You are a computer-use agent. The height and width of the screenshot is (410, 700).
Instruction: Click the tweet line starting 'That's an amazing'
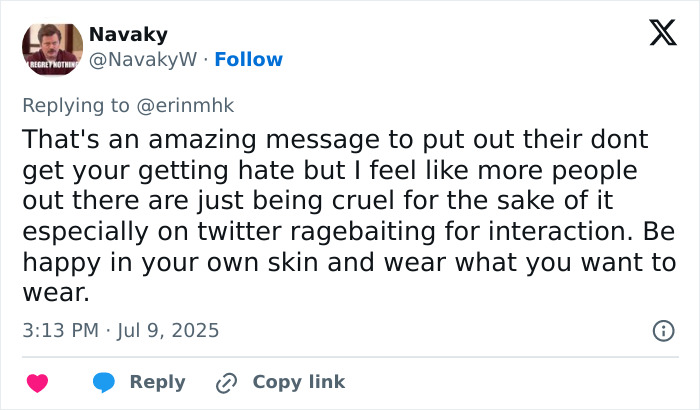(335, 138)
